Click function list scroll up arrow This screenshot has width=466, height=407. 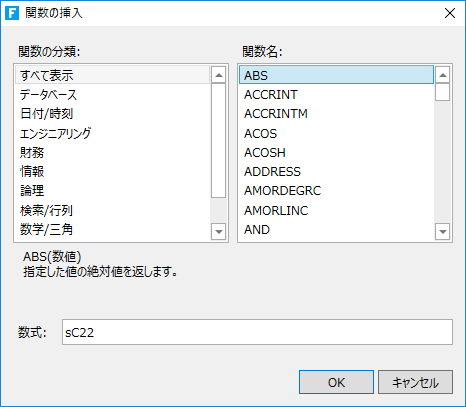pos(443,75)
